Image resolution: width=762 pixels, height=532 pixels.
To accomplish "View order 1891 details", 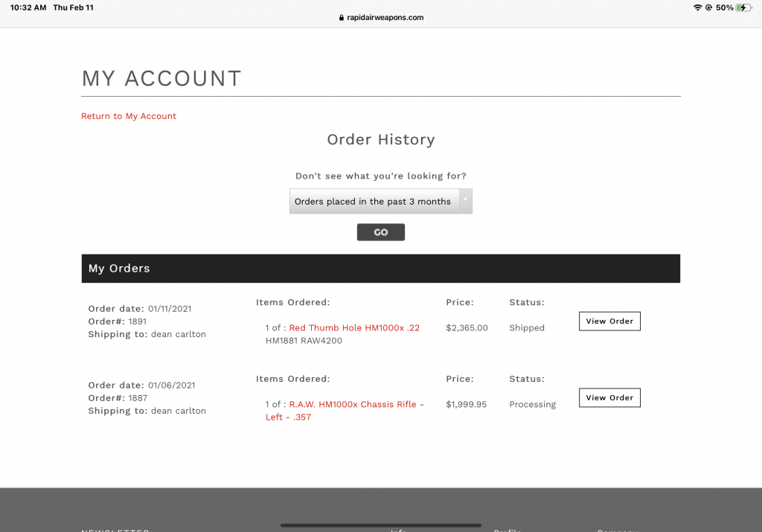I will tap(609, 321).
